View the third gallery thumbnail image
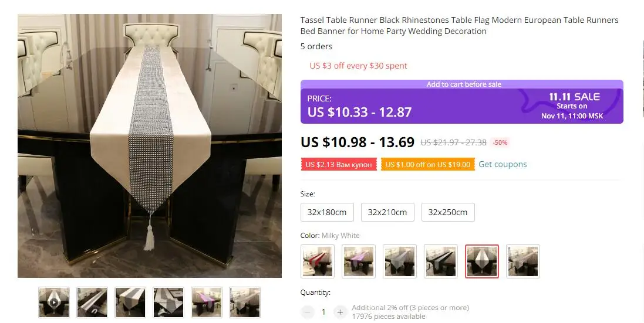 click(130, 302)
